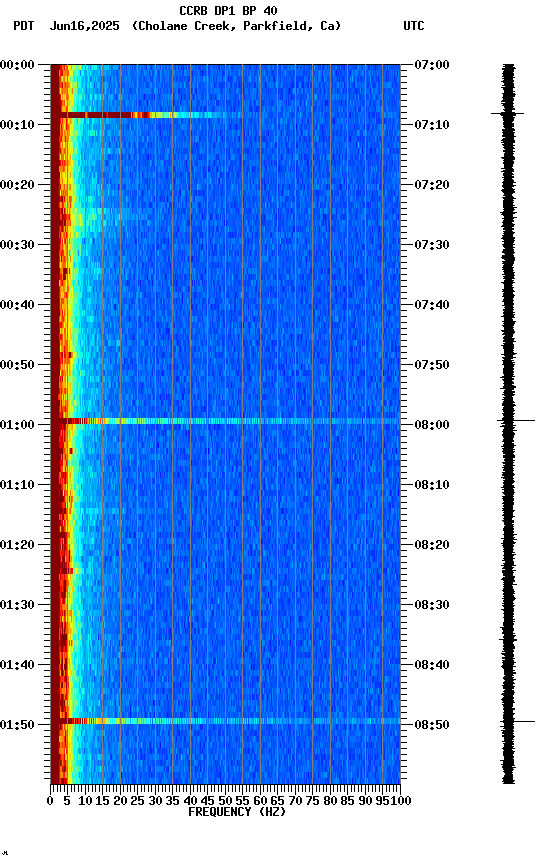Select the 00:50 PDT time label
This screenshot has width=552, height=864.
17,365
